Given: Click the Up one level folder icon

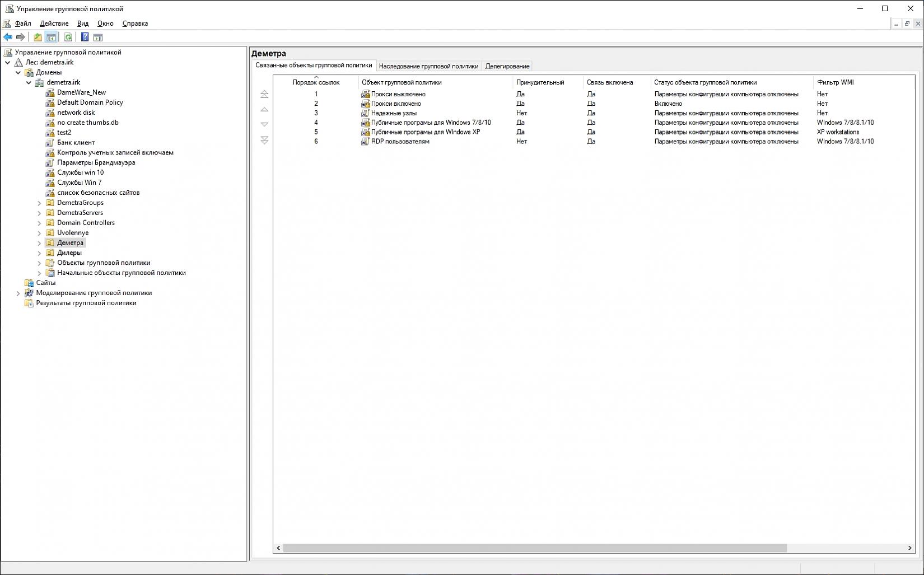Looking at the screenshot, I should click(x=38, y=37).
